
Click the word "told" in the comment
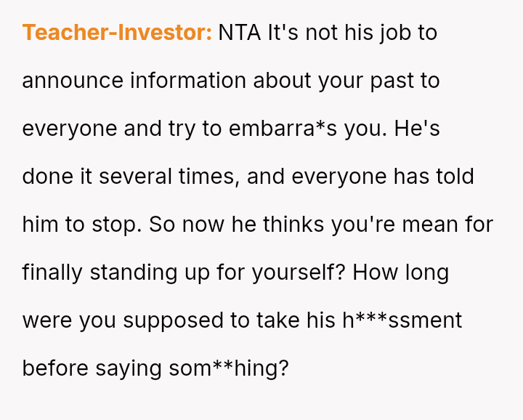[455, 177]
